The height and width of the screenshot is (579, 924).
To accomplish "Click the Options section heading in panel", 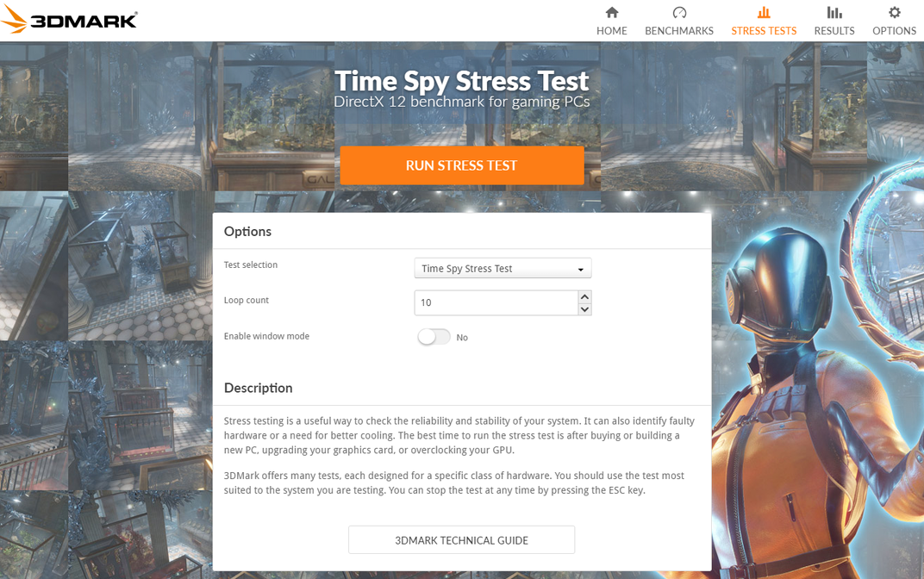I will pos(247,231).
